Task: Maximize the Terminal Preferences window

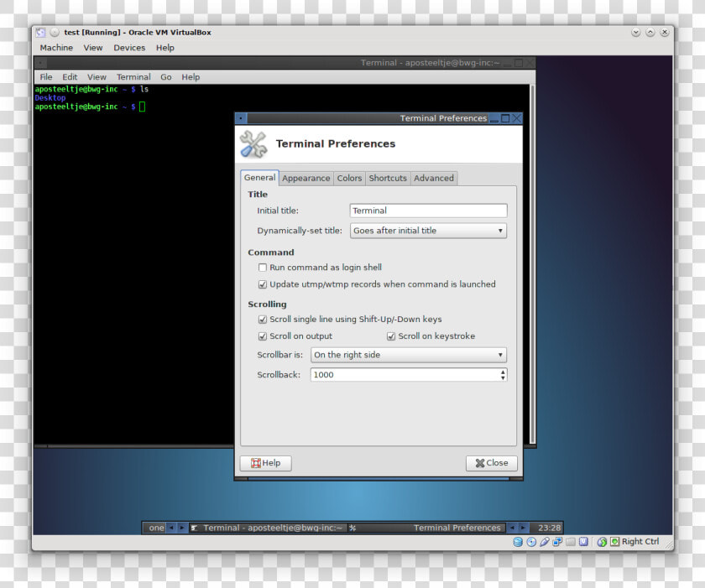Action: 505,118
